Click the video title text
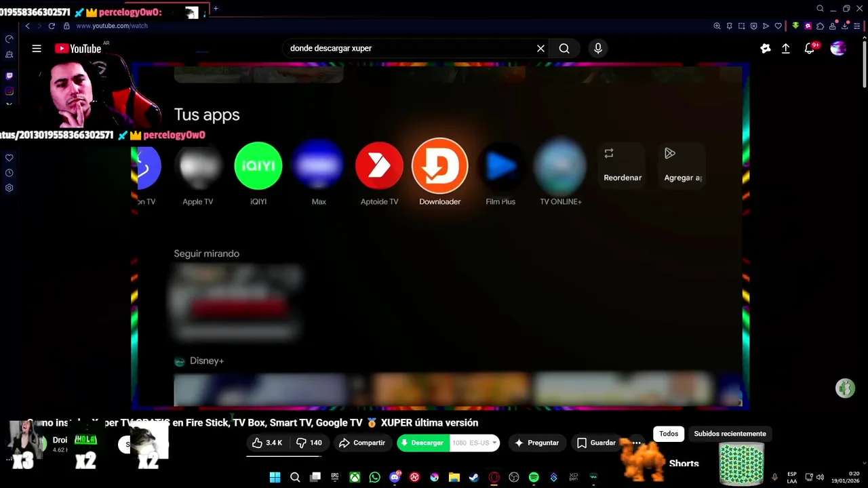 [253, 422]
